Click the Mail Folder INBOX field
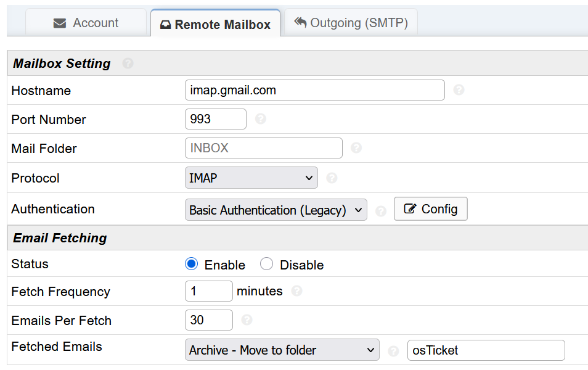Image resolution: width=588 pixels, height=370 pixels. click(263, 148)
